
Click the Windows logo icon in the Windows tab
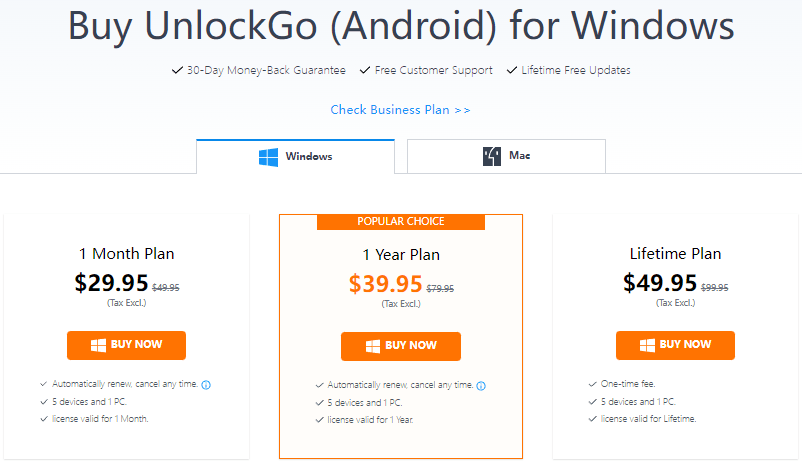(x=268, y=156)
